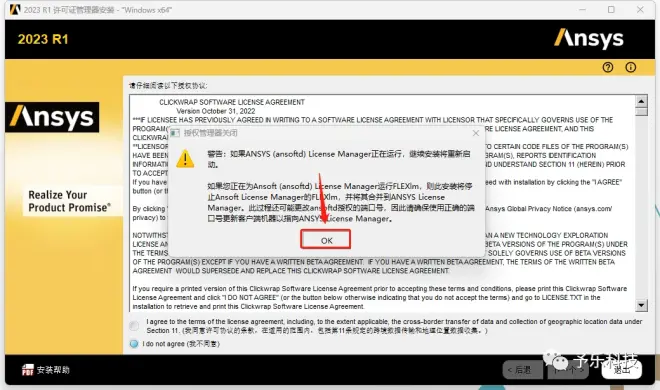This screenshot has height=390, width=660.
Task: Confirm the warning with the OK button
Action: pyautogui.click(x=326, y=240)
